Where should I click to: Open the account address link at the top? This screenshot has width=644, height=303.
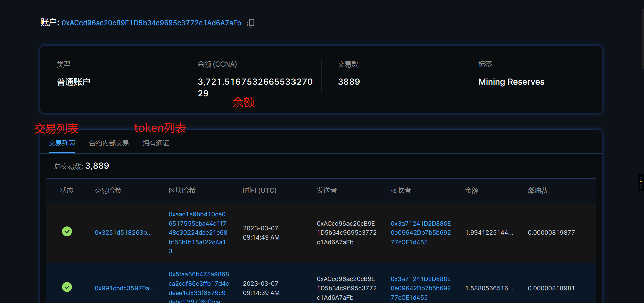click(151, 23)
